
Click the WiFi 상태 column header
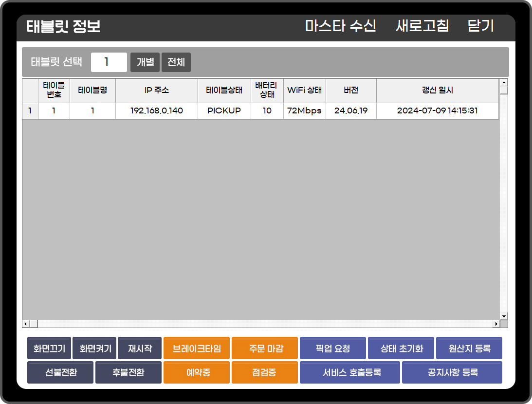[305, 91]
